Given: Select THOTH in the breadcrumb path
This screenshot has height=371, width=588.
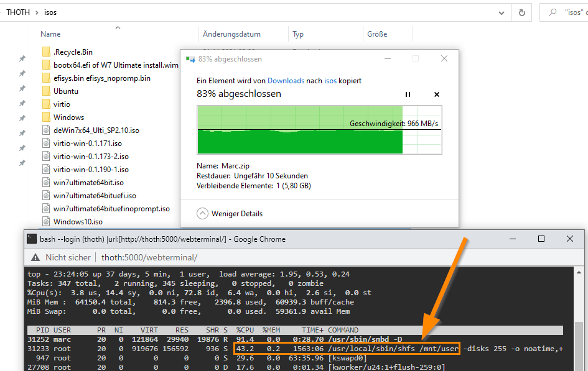Looking at the screenshot, I should tap(18, 12).
